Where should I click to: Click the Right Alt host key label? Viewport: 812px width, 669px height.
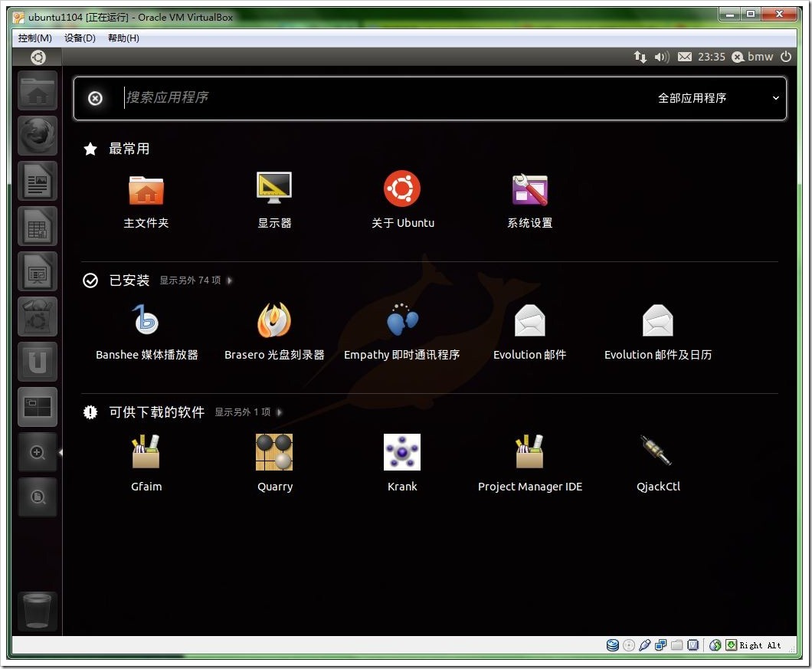point(760,645)
